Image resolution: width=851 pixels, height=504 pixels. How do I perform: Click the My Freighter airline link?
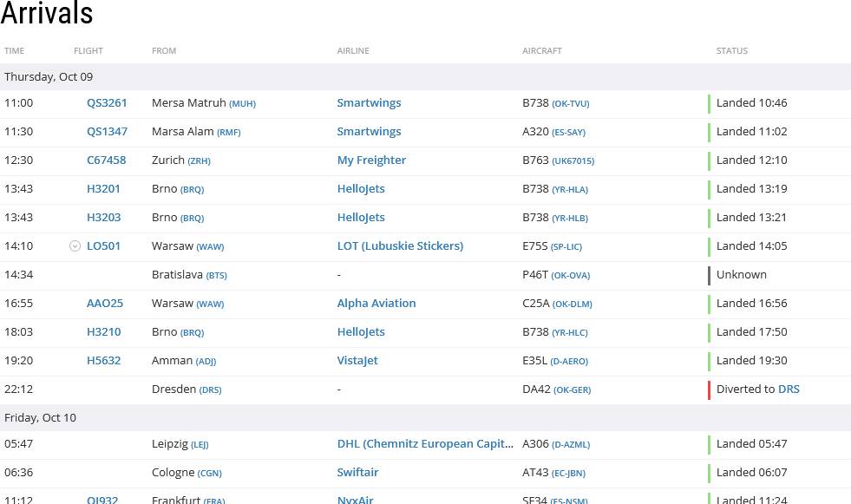pos(371,160)
